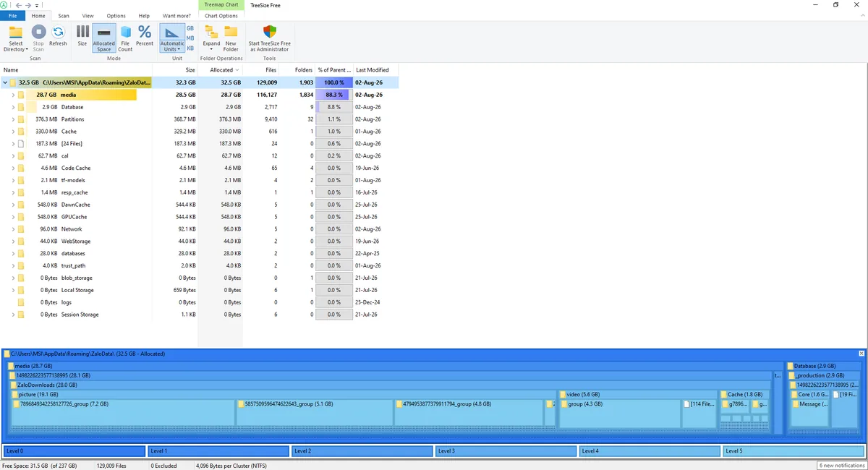The width and height of the screenshot is (868, 470).
Task: Collapse the ZaloData root folder
Action: pyautogui.click(x=5, y=82)
